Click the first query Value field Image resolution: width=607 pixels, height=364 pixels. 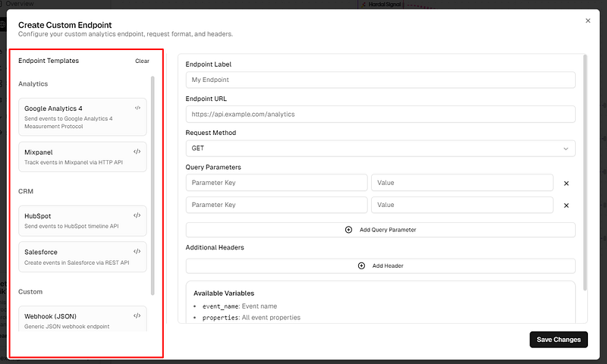[x=462, y=183]
